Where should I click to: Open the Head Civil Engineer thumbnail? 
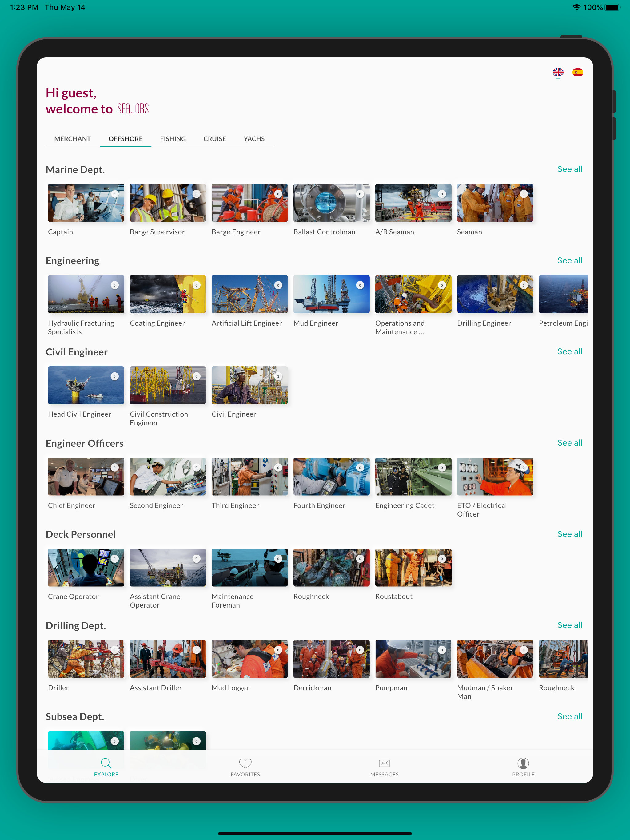(x=86, y=385)
